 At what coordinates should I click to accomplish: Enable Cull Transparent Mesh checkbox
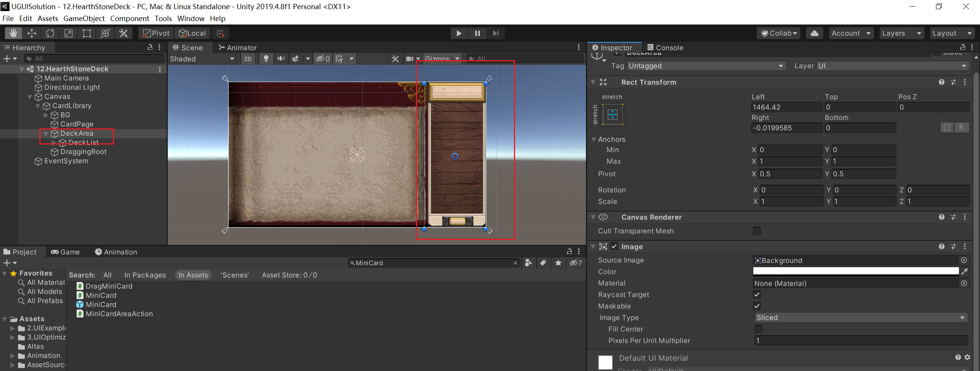(757, 231)
